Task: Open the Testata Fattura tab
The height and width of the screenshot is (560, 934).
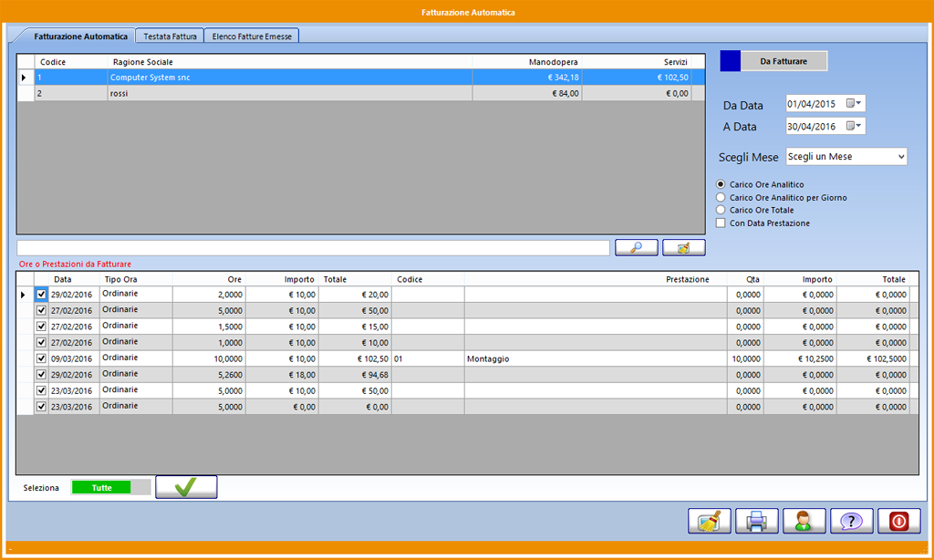Action: pyautogui.click(x=170, y=36)
